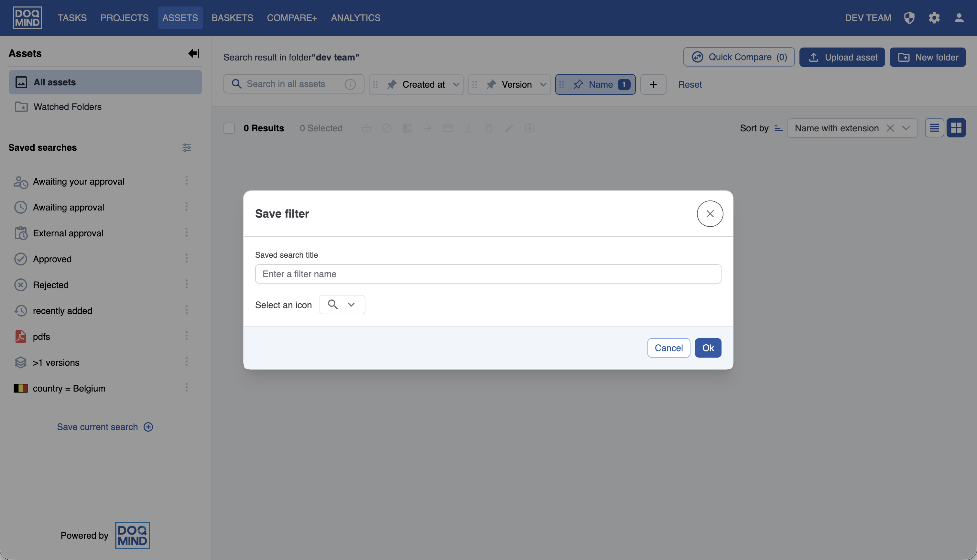Click the DEV TEAM label in header
The width and height of the screenshot is (977, 560).
coord(868,18)
